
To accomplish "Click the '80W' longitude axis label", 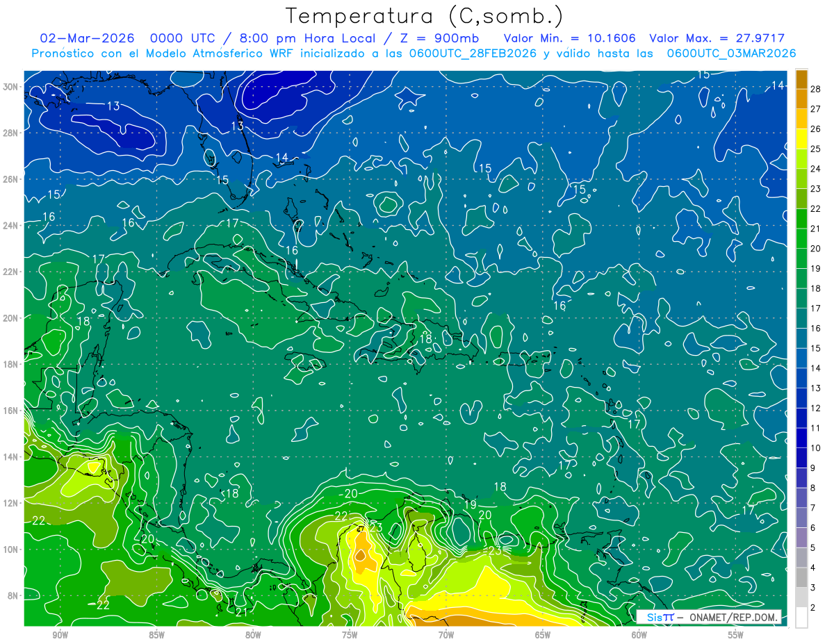I will [253, 634].
